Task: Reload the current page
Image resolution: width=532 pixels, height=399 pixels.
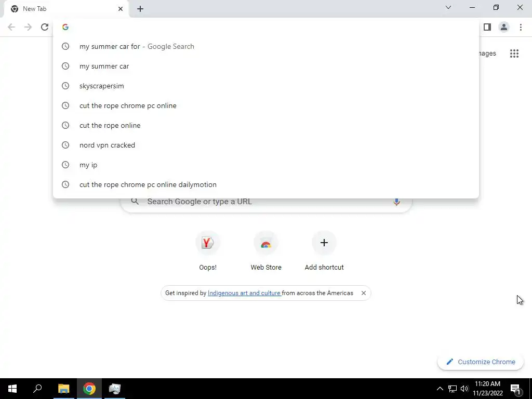Action: click(x=45, y=27)
